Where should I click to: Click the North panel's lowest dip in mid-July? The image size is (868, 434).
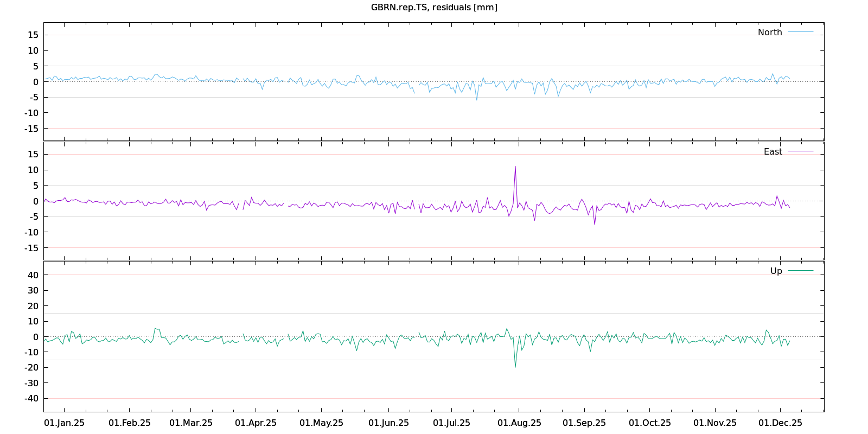(x=477, y=100)
